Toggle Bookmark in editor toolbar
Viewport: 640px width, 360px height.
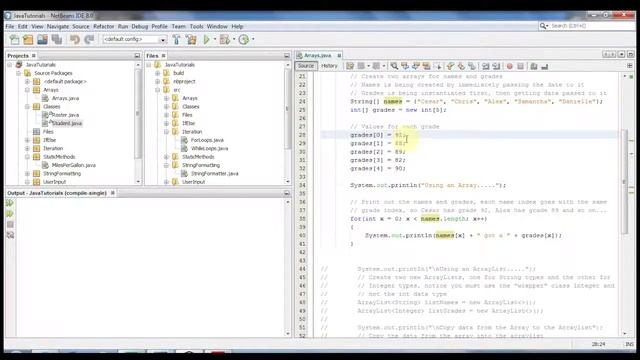[472, 66]
